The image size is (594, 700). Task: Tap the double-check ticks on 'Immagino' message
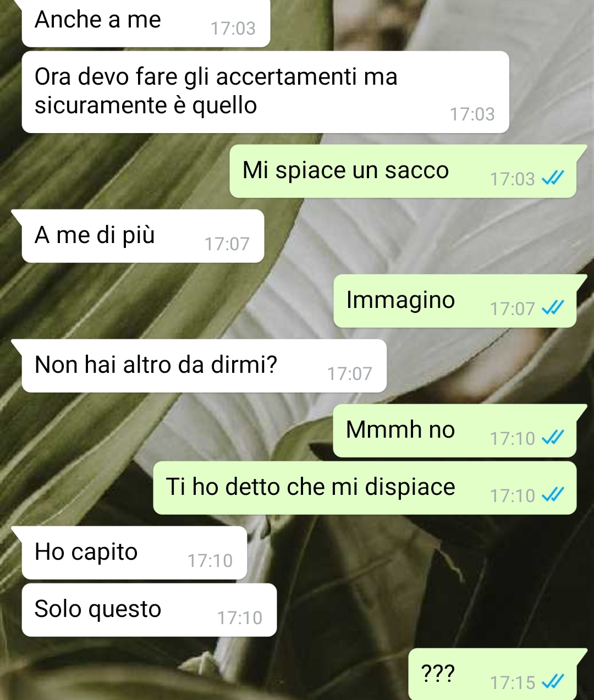tap(553, 308)
